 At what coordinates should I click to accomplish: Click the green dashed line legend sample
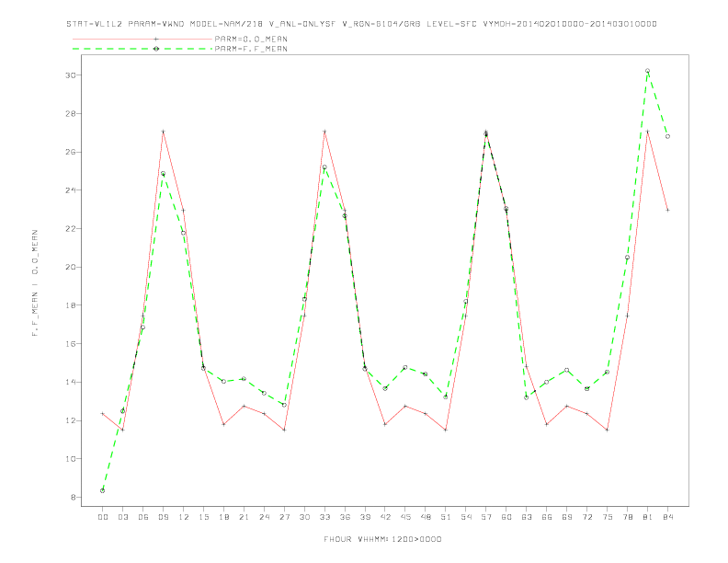tap(142, 49)
